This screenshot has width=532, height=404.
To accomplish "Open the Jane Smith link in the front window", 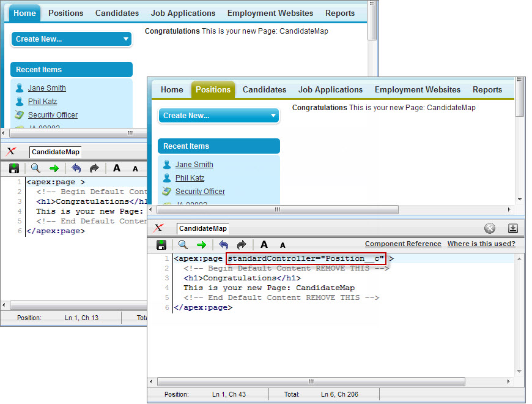I will (194, 165).
